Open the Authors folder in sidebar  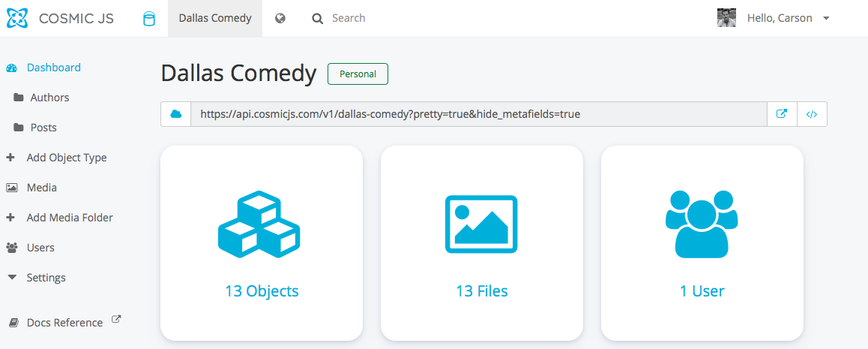tap(49, 98)
